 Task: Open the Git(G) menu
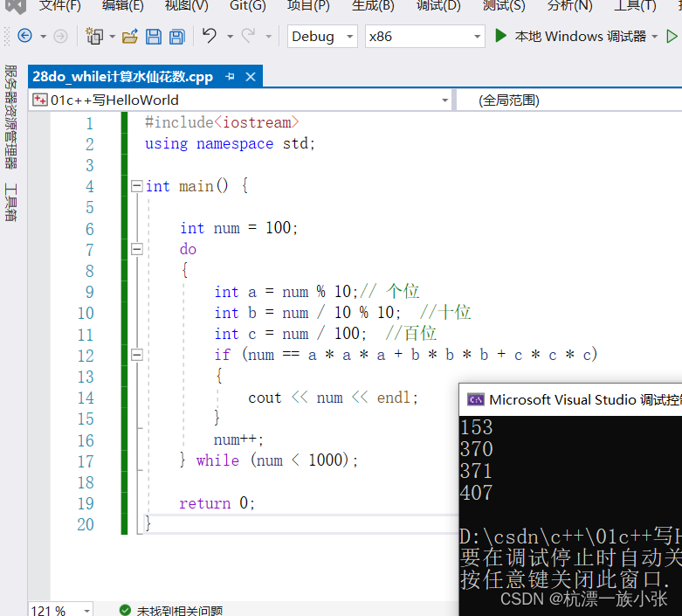click(247, 5)
